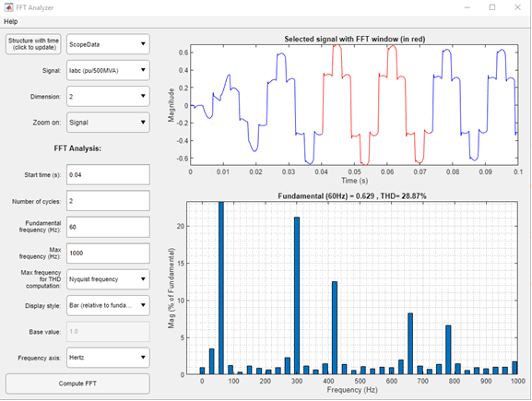Open the Help menu

pyautogui.click(x=11, y=22)
